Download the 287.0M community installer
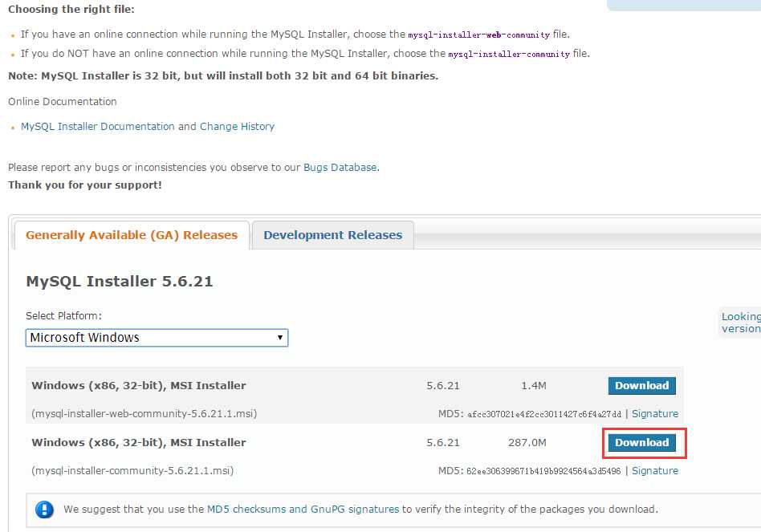 (641, 442)
